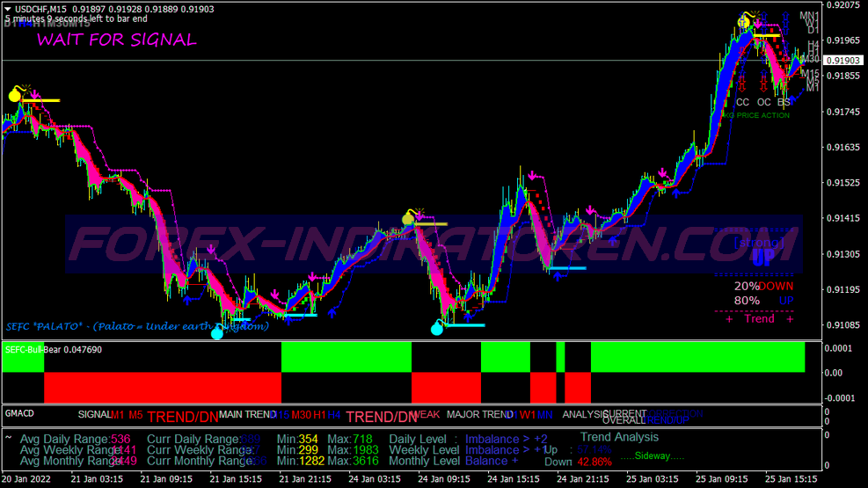Select the cyan circle marker above 24 Jan 09:15
This screenshot has height=488, width=868.
(x=437, y=329)
